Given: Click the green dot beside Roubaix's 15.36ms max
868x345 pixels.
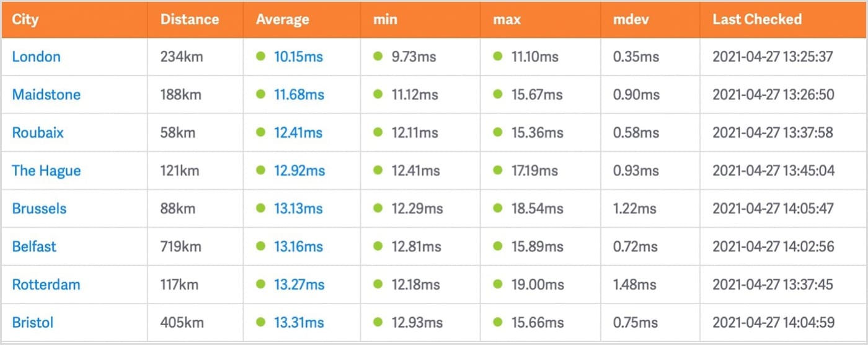Looking at the screenshot, I should pos(497,132).
